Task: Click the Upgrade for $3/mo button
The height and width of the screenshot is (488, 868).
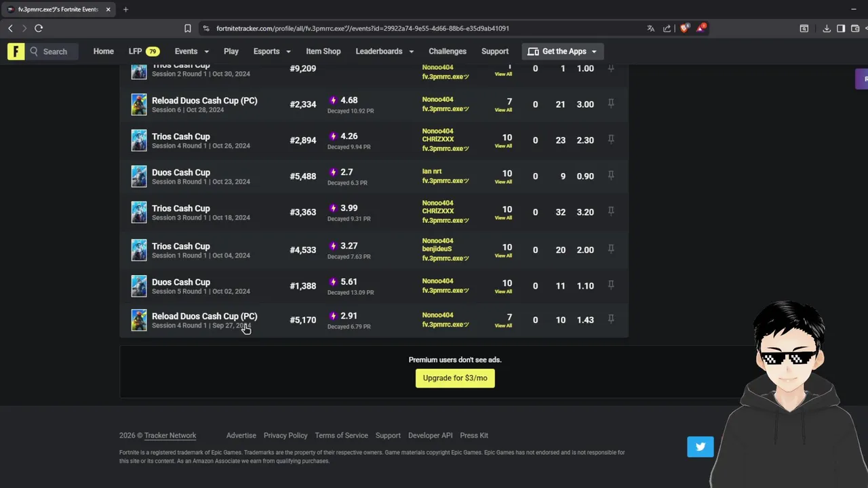Action: click(x=455, y=378)
